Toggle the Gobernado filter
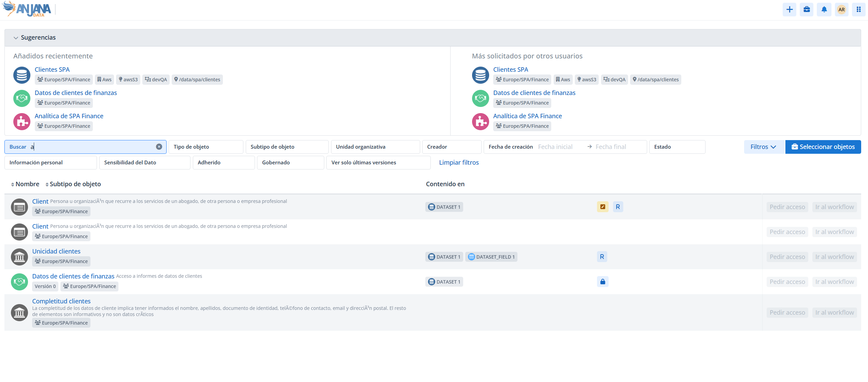 290,163
